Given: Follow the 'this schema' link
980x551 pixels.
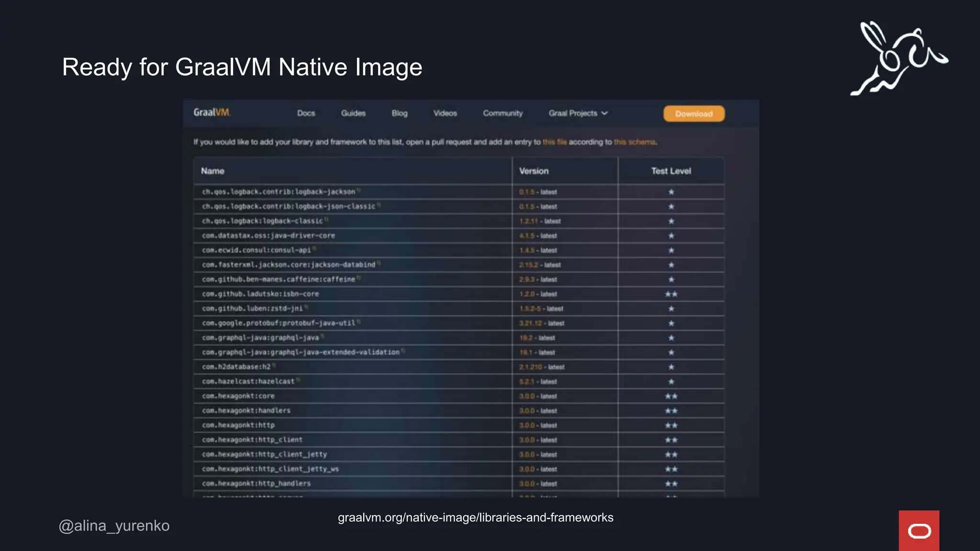Looking at the screenshot, I should 635,142.
